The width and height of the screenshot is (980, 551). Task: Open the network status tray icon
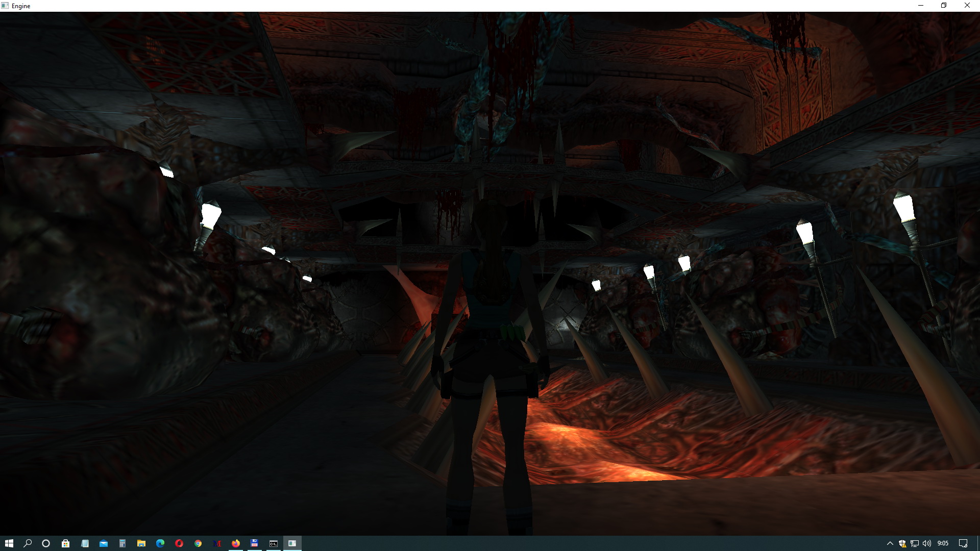coord(915,543)
